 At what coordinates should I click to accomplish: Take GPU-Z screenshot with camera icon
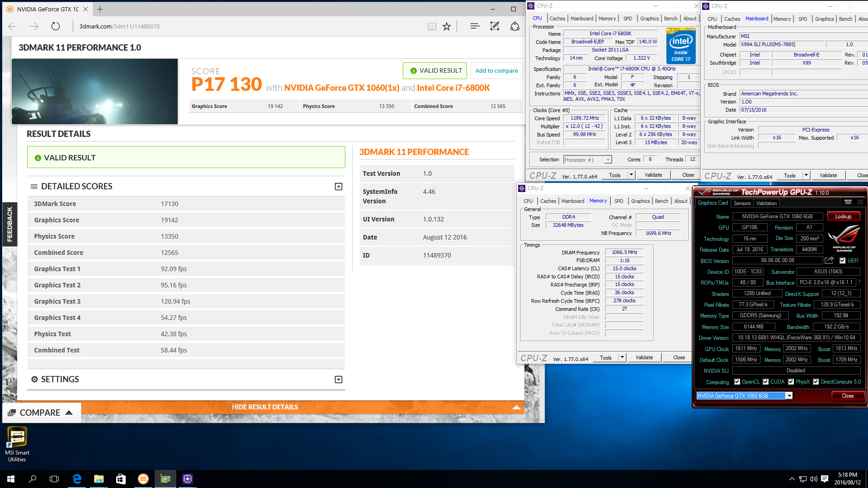pos(848,202)
